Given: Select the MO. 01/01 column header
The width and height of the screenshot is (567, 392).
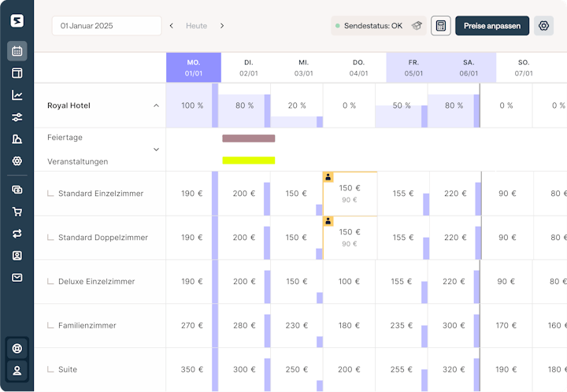Looking at the screenshot, I should 194,68.
